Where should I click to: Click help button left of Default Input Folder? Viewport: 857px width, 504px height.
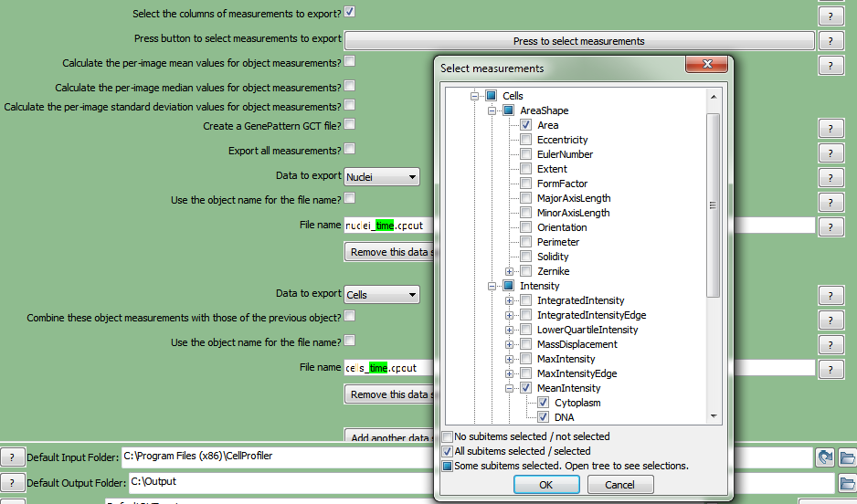[x=13, y=457]
